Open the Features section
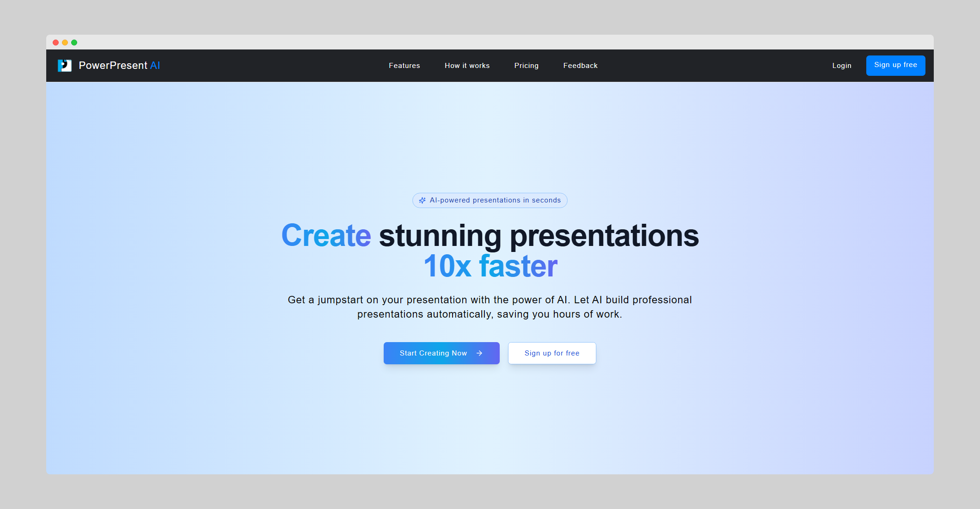This screenshot has height=509, width=980. [x=404, y=65]
